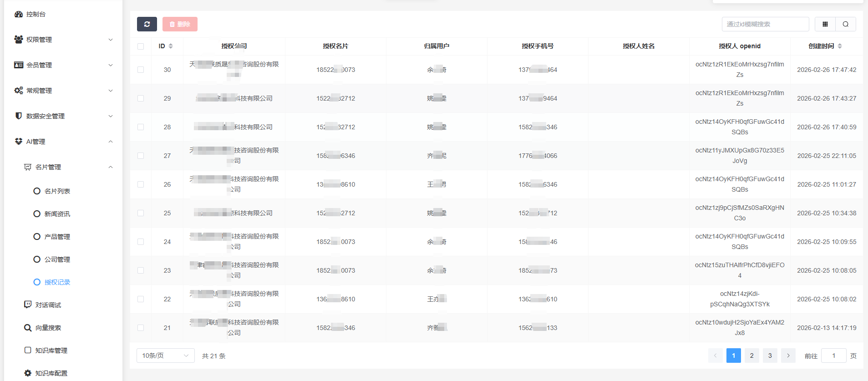Click the 创建时间 sort arrows

click(x=839, y=46)
